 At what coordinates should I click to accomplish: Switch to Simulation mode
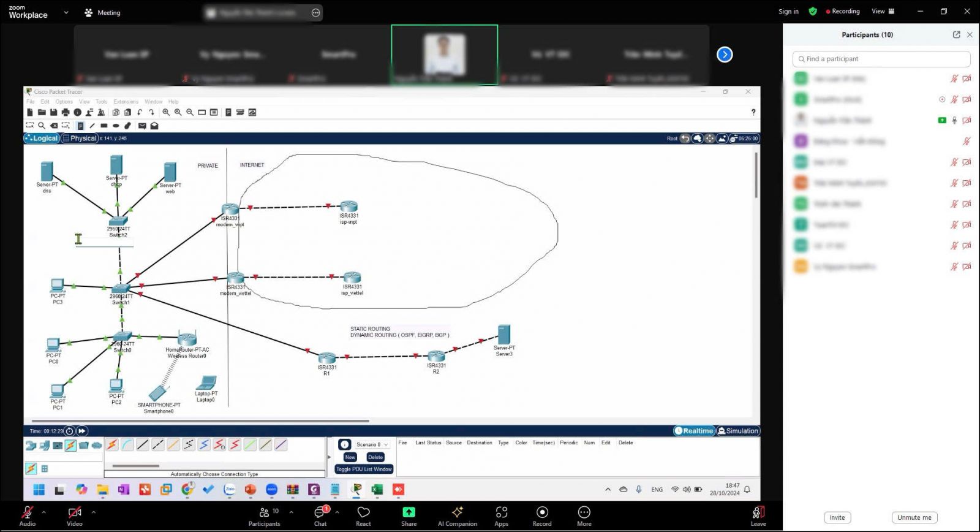738,431
